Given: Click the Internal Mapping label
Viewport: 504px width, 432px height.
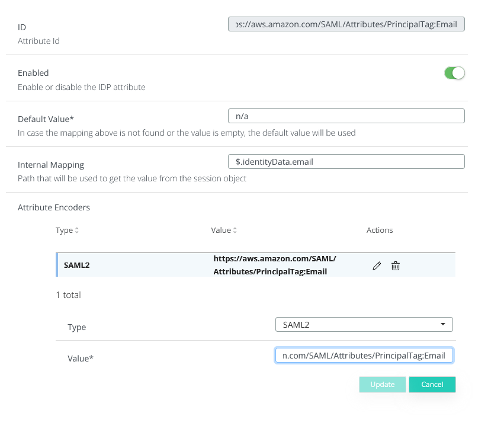Looking at the screenshot, I should (51, 165).
